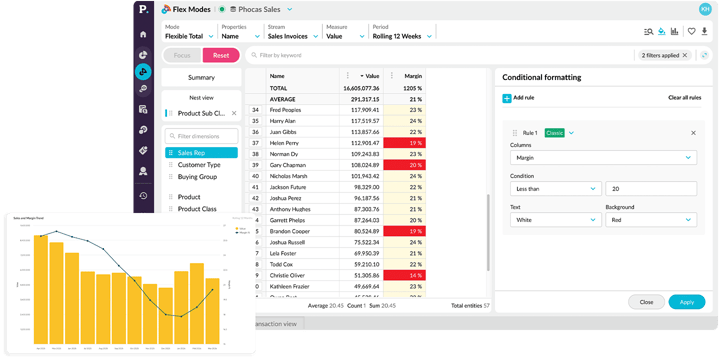This screenshot has width=720, height=360.
Task: Remove Product Sub Class from Nest view
Action: [234, 113]
